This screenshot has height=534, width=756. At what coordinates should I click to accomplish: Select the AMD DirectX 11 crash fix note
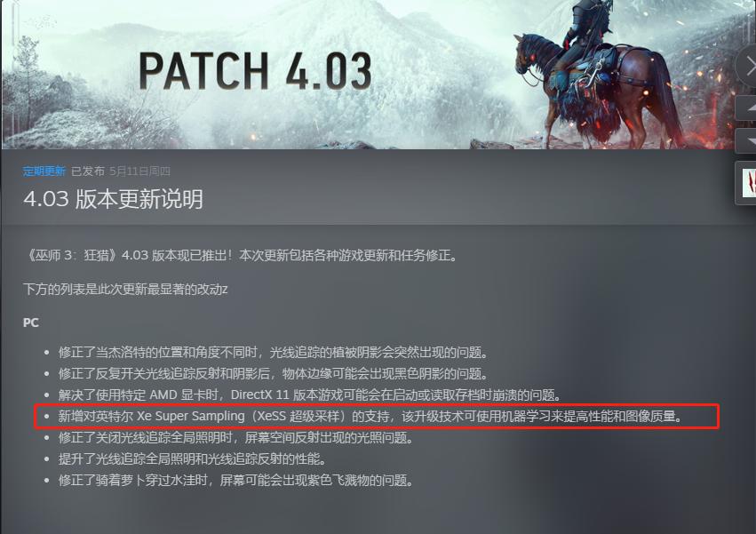[x=310, y=395]
